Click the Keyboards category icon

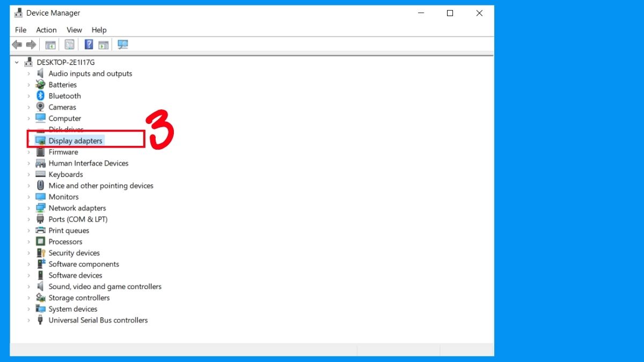point(40,174)
